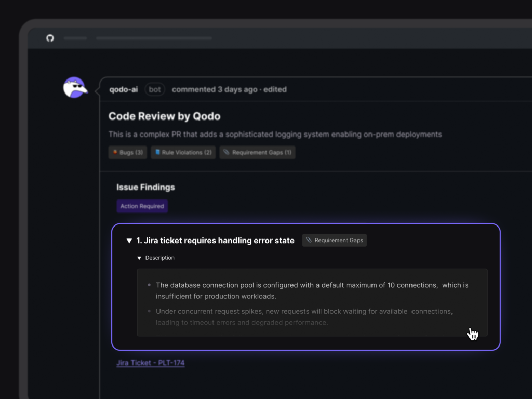
Task: Click the qodo-ai username
Action: 124,89
